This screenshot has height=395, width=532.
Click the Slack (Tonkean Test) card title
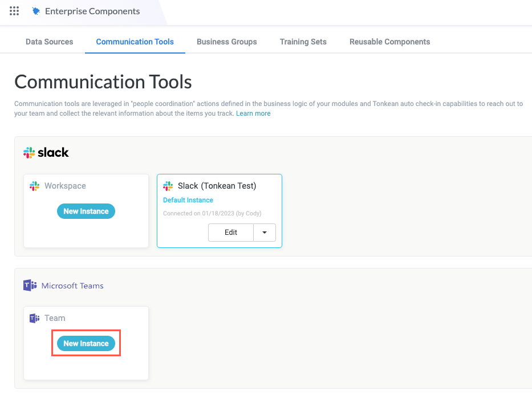pyautogui.click(x=217, y=186)
